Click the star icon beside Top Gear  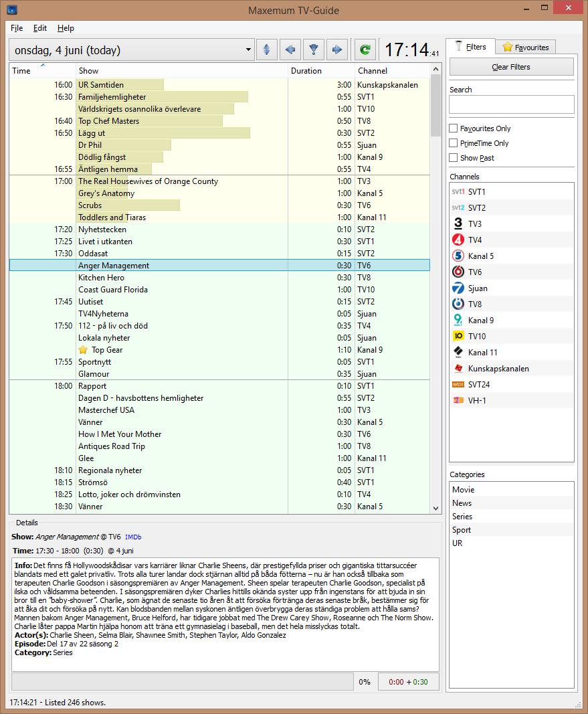click(83, 350)
